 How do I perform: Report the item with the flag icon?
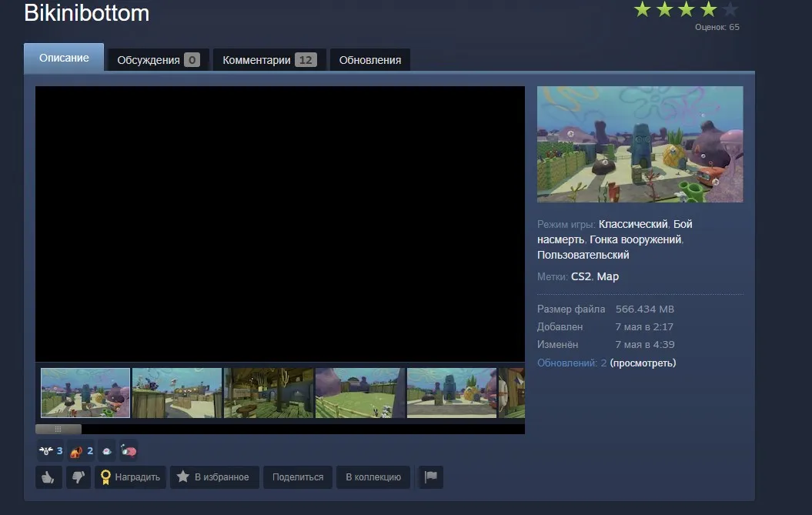coord(430,477)
